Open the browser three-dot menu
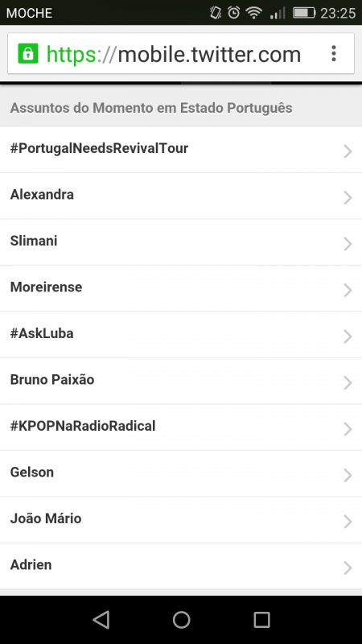 point(334,54)
